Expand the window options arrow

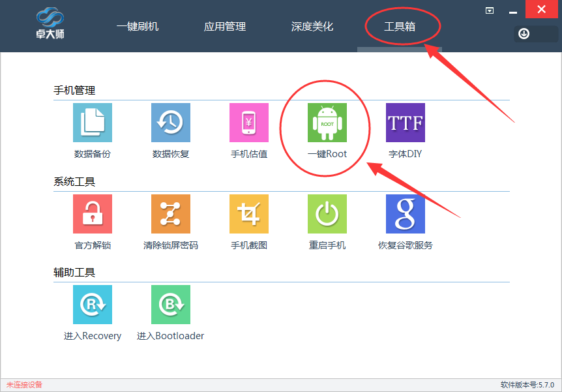(x=489, y=10)
